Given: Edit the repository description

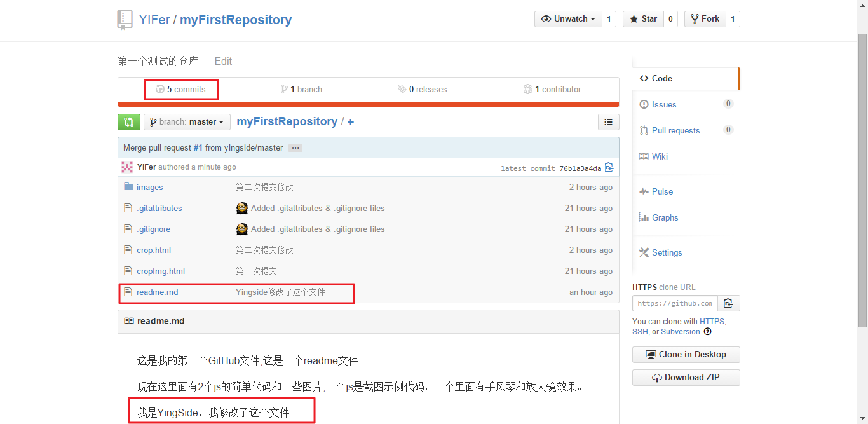Looking at the screenshot, I should click(223, 62).
